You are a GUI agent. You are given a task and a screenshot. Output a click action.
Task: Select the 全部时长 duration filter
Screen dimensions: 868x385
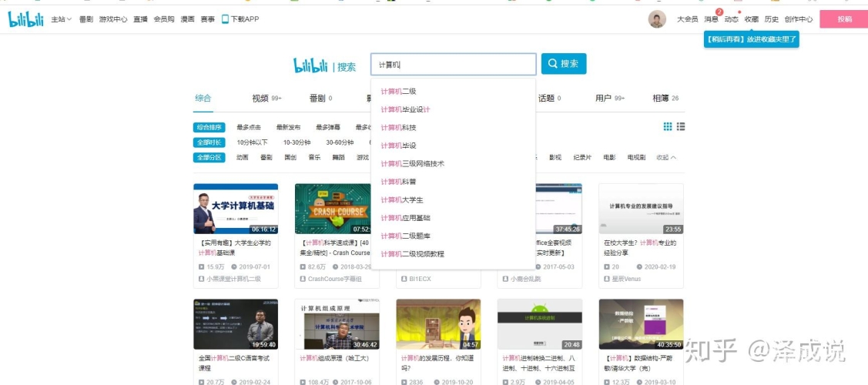point(209,142)
